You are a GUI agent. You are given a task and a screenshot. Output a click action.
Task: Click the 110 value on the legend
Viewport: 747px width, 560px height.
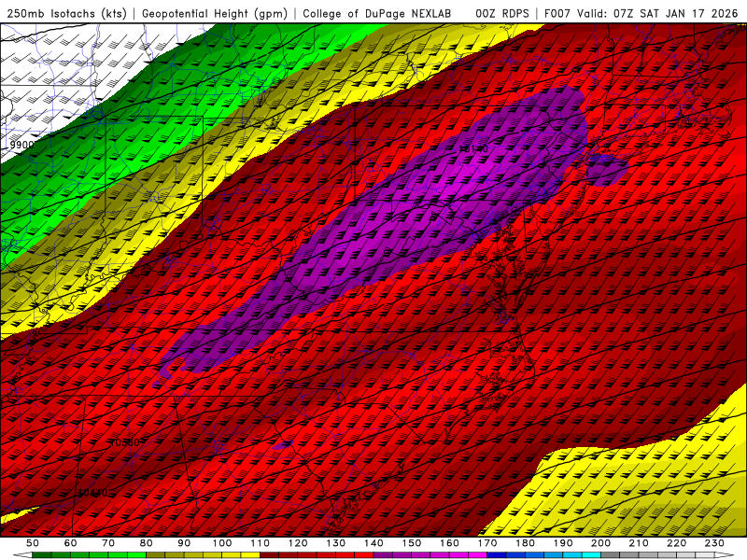click(261, 543)
